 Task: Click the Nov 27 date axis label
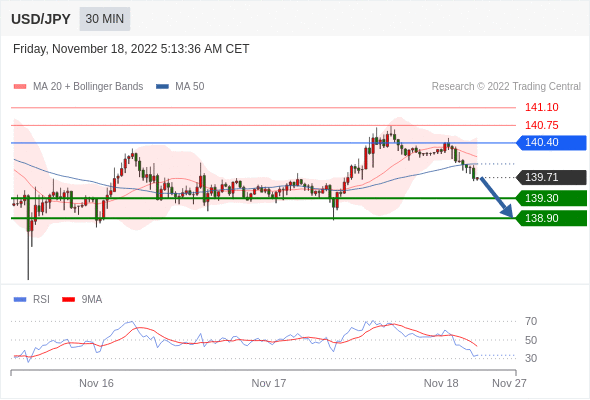[509, 383]
